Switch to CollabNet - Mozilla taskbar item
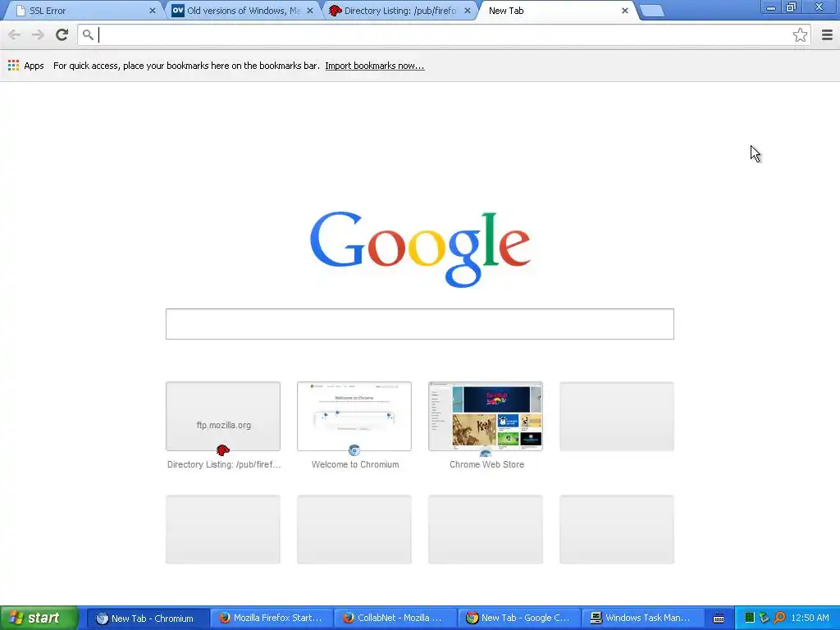The height and width of the screenshot is (630, 840). [395, 619]
